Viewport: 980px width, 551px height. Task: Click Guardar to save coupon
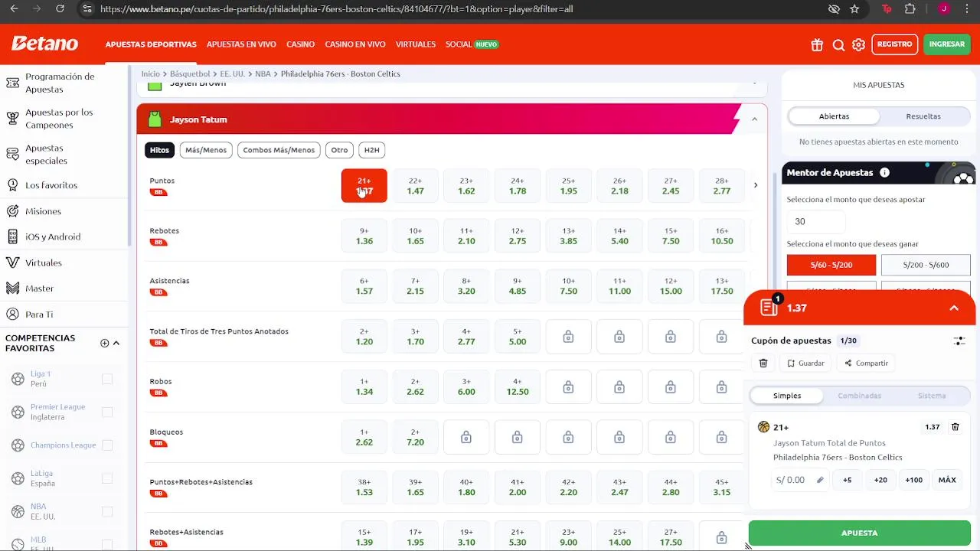(805, 364)
